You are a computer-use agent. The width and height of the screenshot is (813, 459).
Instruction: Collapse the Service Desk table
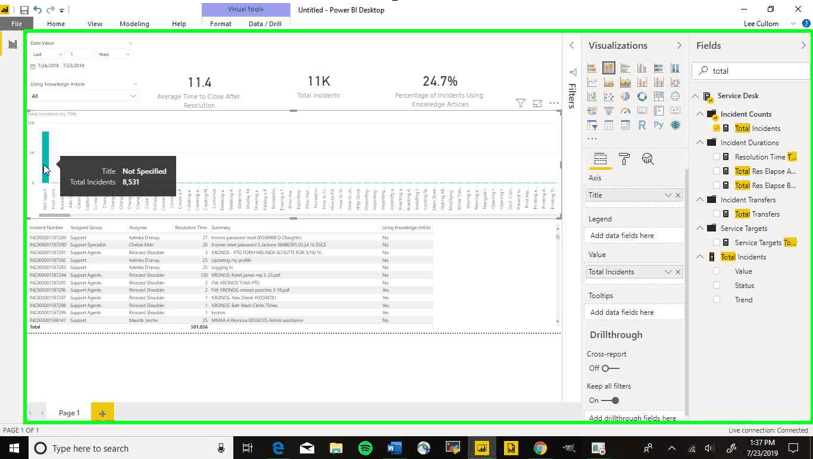[695, 96]
